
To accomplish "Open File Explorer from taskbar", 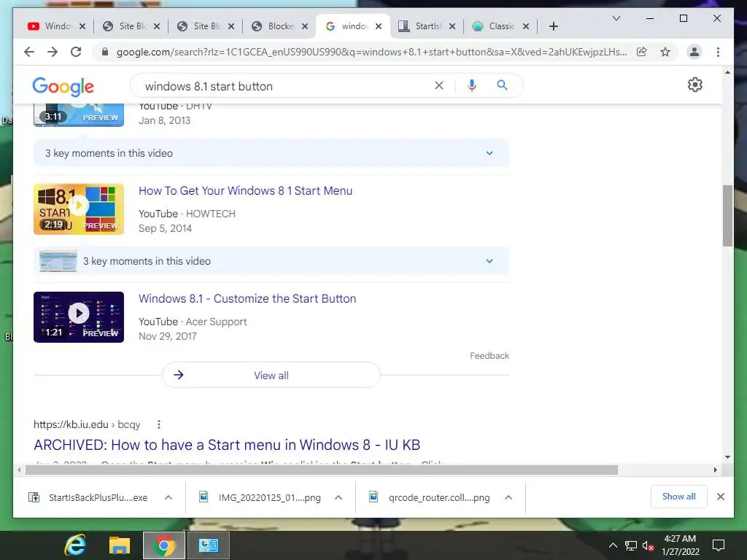I will point(119,545).
